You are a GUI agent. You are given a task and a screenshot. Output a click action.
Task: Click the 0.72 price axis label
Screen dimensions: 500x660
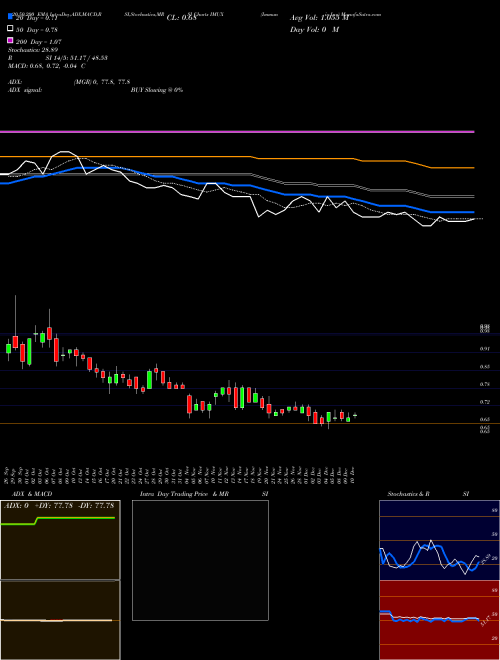pos(485,402)
